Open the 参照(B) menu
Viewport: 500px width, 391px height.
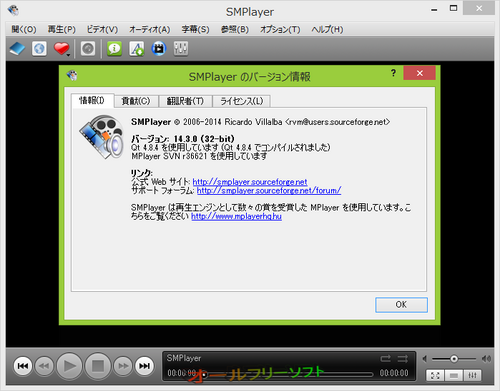tap(235, 29)
